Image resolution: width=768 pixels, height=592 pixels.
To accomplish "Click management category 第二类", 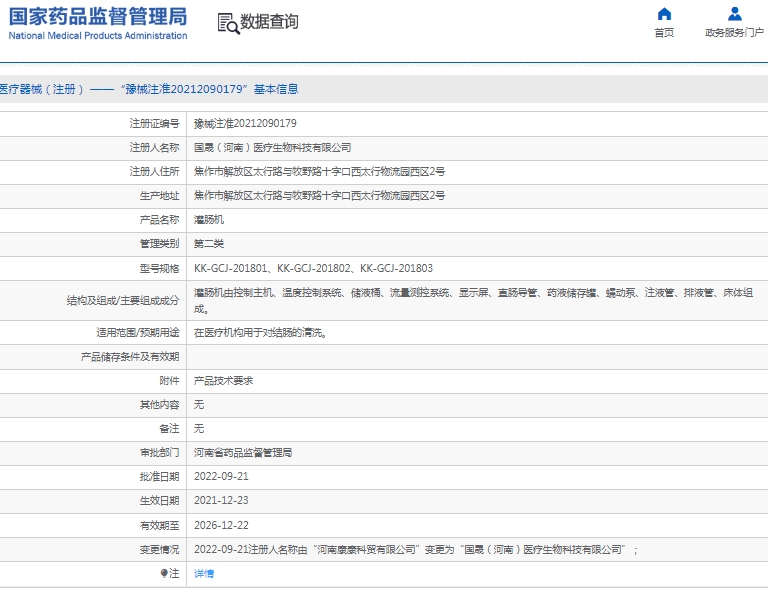I will (x=209, y=243).
